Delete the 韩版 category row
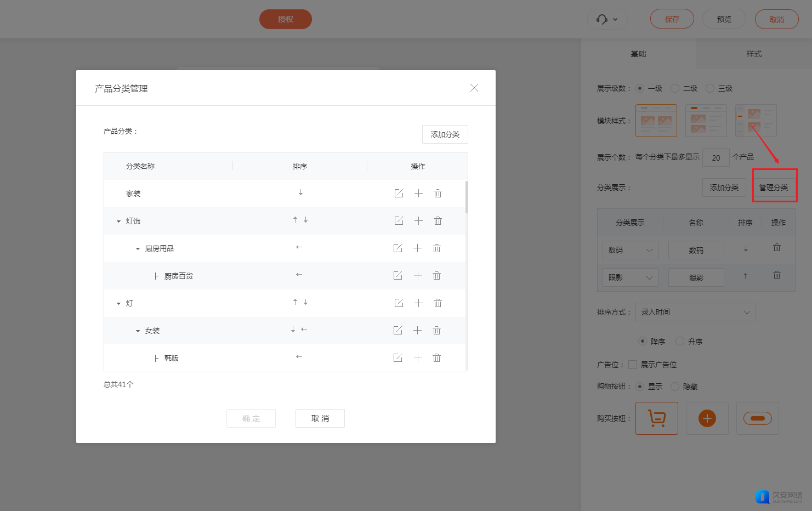The height and width of the screenshot is (511, 812). pyautogui.click(x=437, y=358)
